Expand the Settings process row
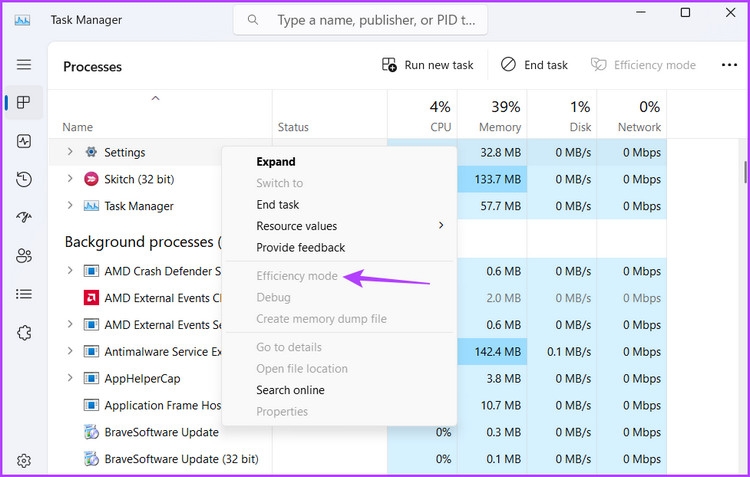Image resolution: width=750 pixels, height=477 pixels. 70,152
